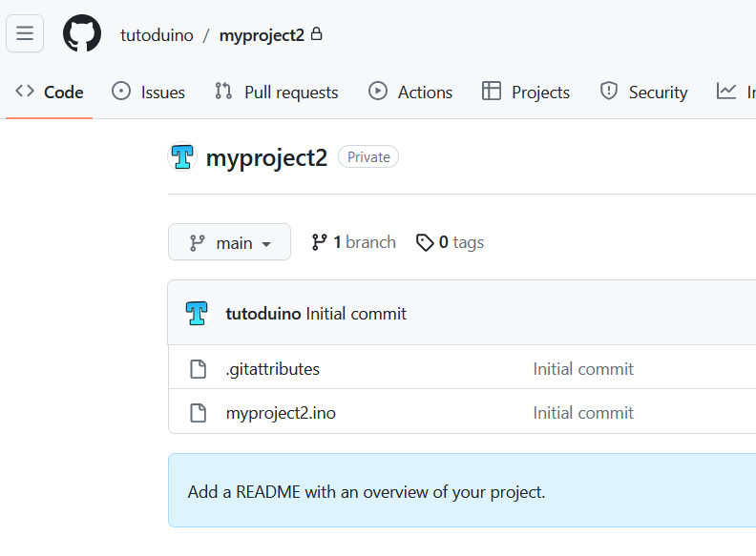Go to the Actions tab
The image size is (756, 556).
click(410, 92)
